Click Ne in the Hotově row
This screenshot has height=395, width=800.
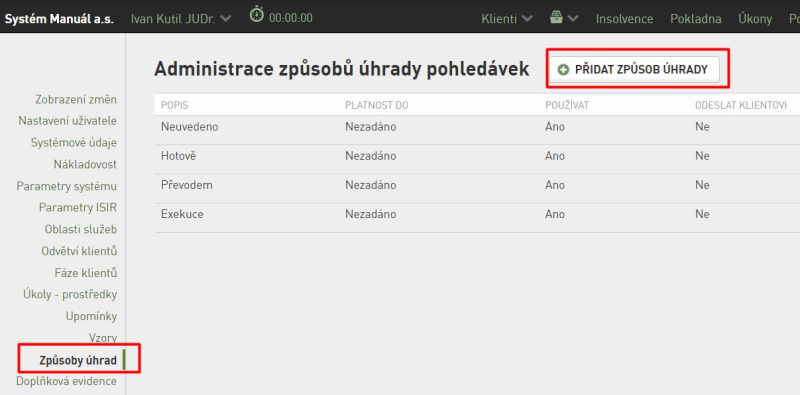click(x=702, y=156)
